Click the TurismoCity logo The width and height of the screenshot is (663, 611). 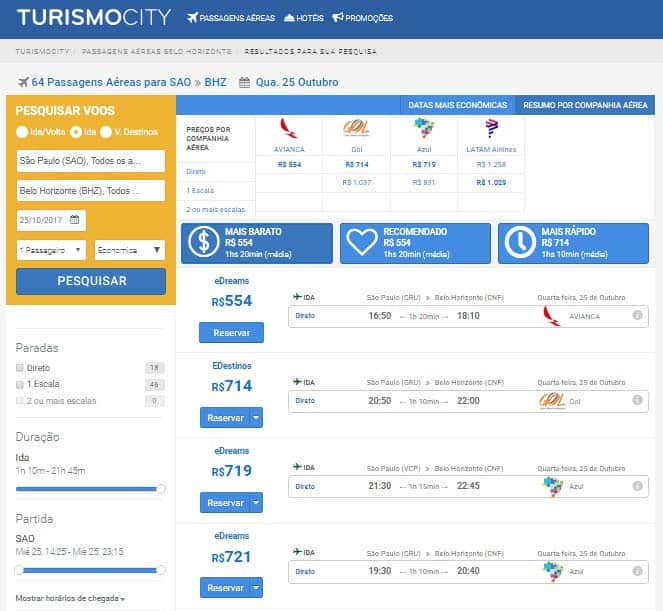click(94, 17)
